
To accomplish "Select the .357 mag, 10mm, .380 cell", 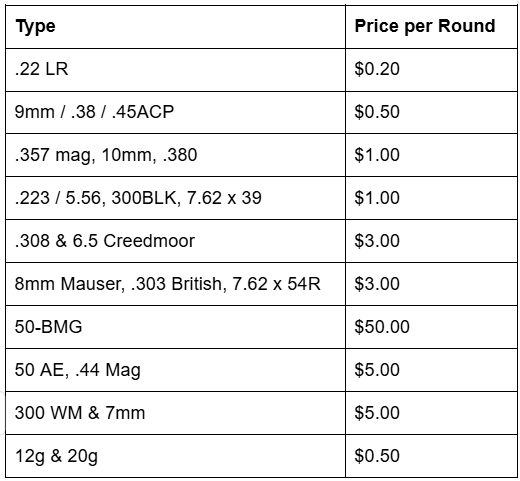I will click(x=175, y=155).
